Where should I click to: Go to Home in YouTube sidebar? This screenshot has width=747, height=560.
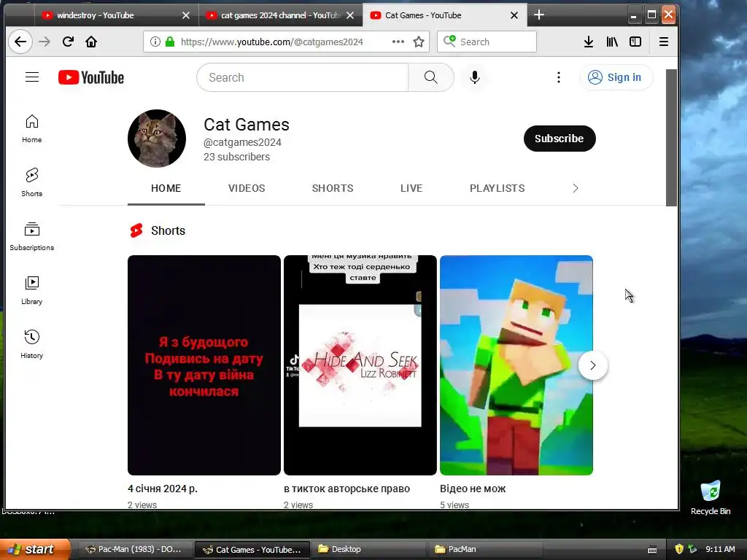32,128
